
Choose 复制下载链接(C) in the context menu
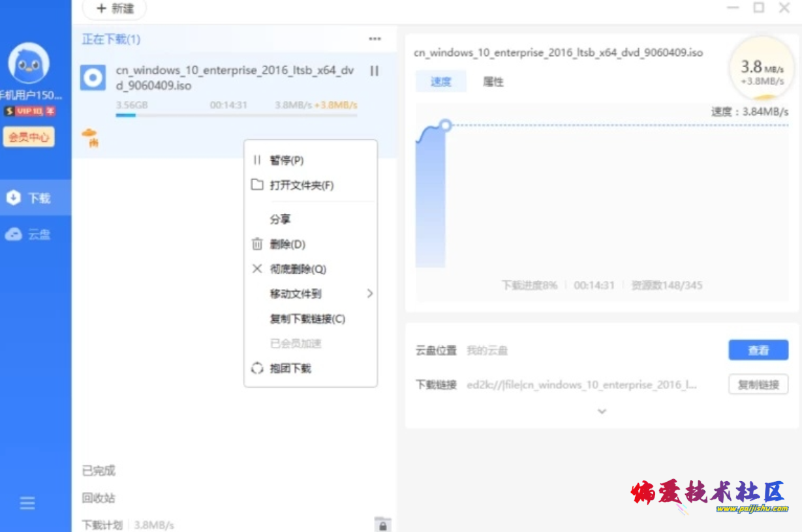tap(311, 319)
